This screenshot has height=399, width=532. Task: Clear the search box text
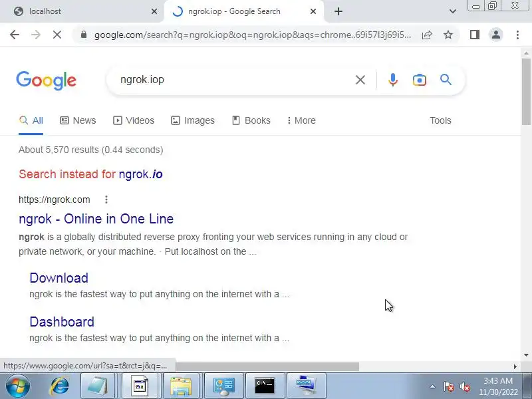click(360, 80)
